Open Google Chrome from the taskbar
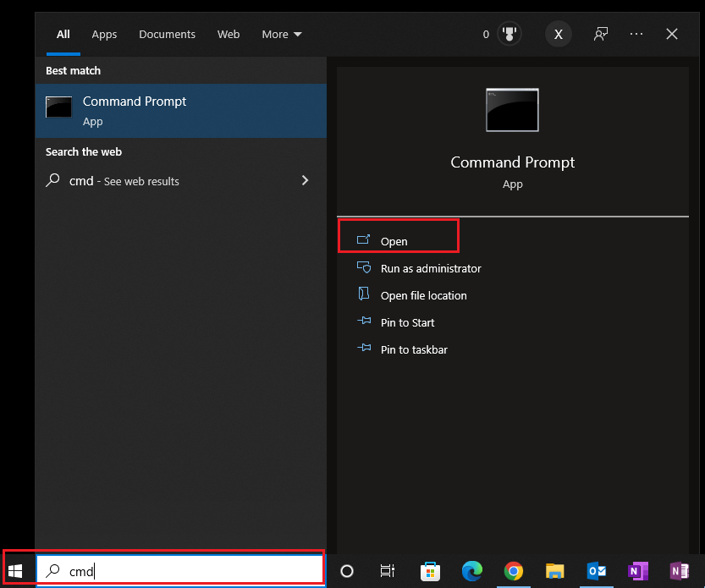 point(514,571)
